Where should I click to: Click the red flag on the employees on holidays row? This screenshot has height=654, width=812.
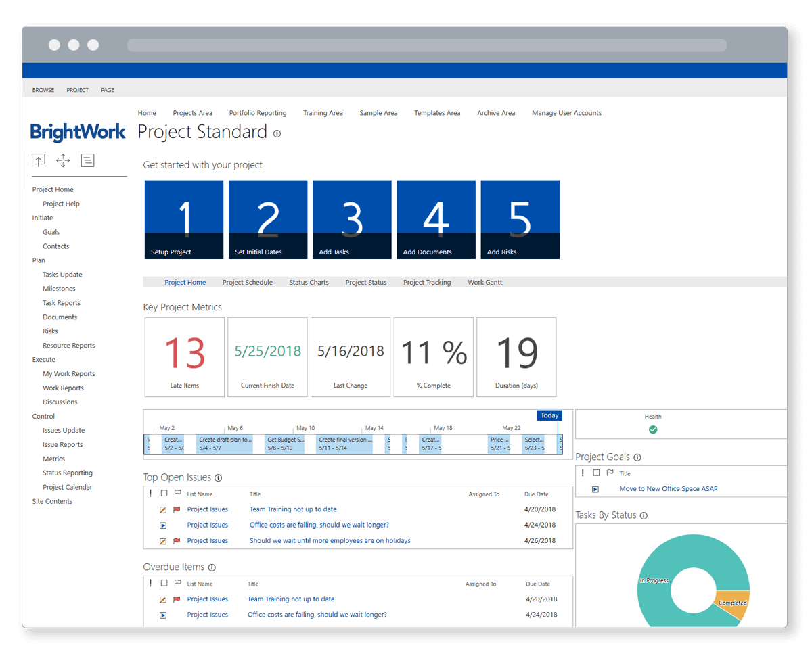[x=177, y=541]
